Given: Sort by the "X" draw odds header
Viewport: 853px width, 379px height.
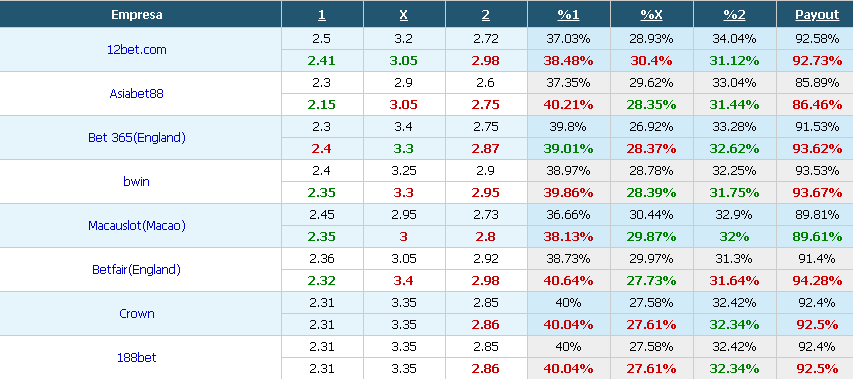Looking at the screenshot, I should pos(404,15).
